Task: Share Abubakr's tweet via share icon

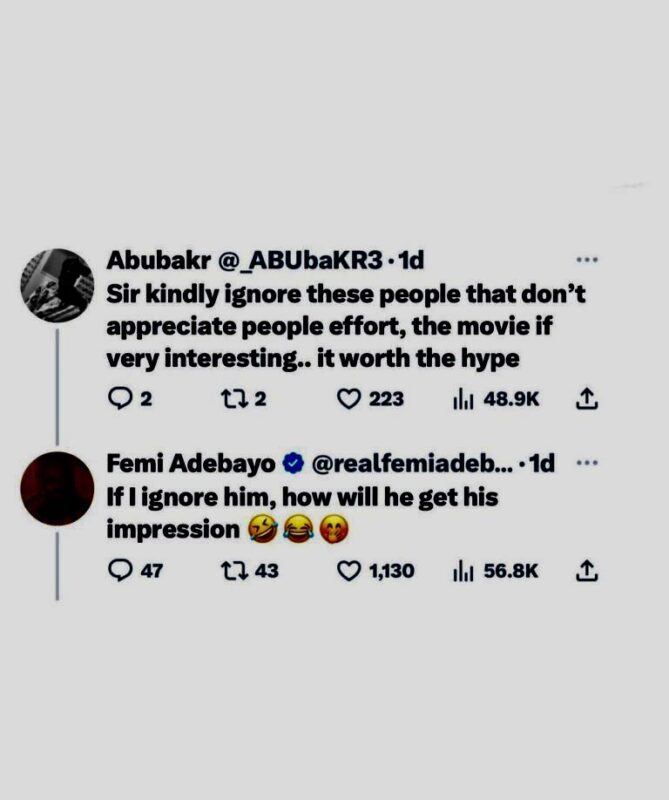Action: [587, 399]
